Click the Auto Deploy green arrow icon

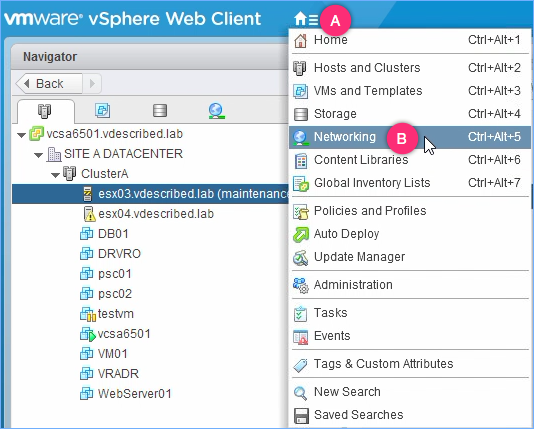pos(301,234)
